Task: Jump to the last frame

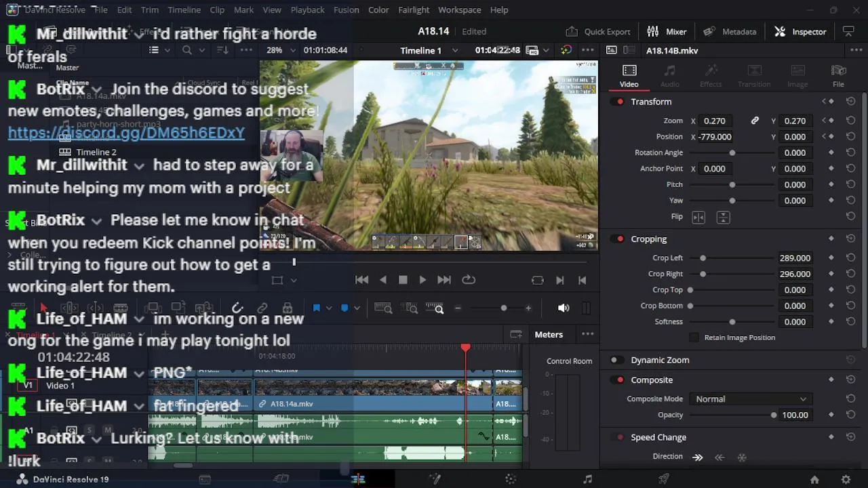Action: [443, 279]
